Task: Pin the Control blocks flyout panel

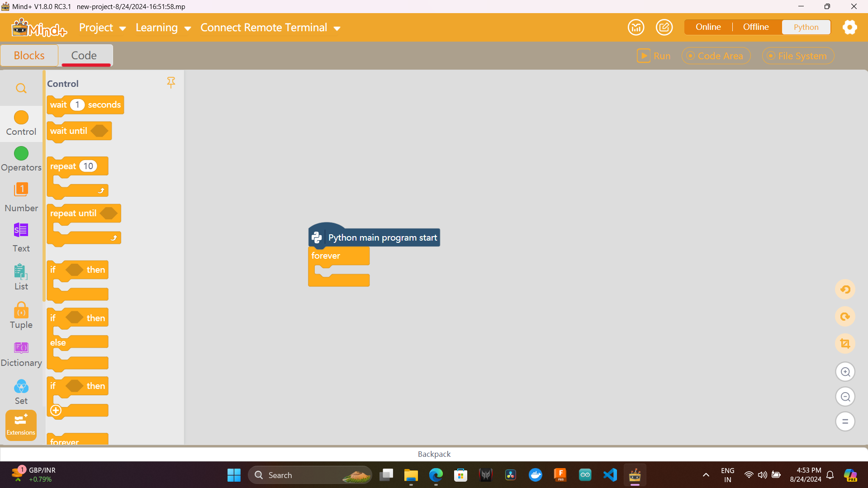Action: [x=171, y=82]
